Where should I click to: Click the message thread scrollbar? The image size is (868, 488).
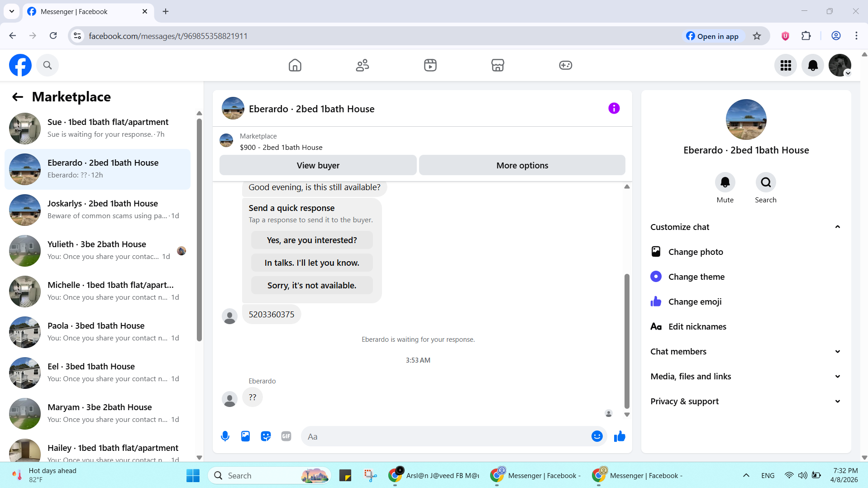[x=627, y=341]
